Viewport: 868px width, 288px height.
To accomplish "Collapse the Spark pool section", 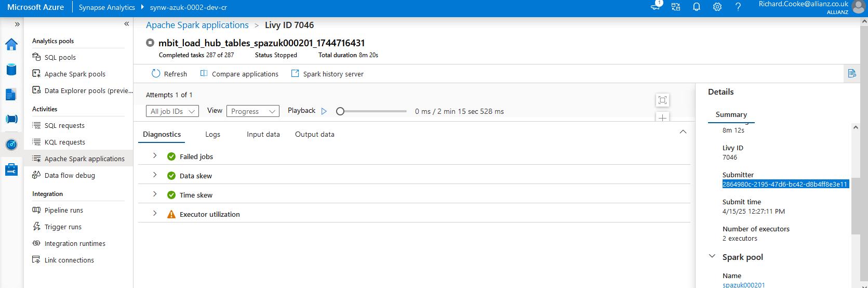I will (x=712, y=256).
